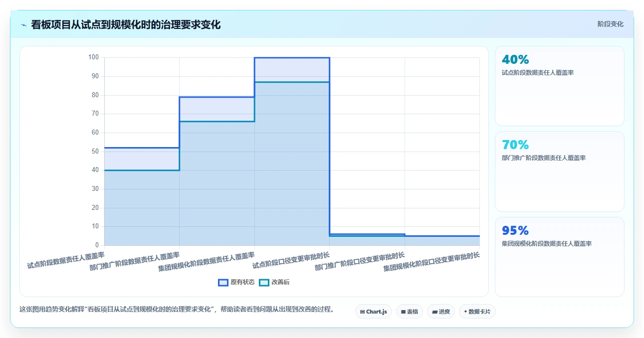The image size is (644, 338).
Task: Click x-axis label 试点阶段数据责任人覆盖率
Action: [66, 260]
